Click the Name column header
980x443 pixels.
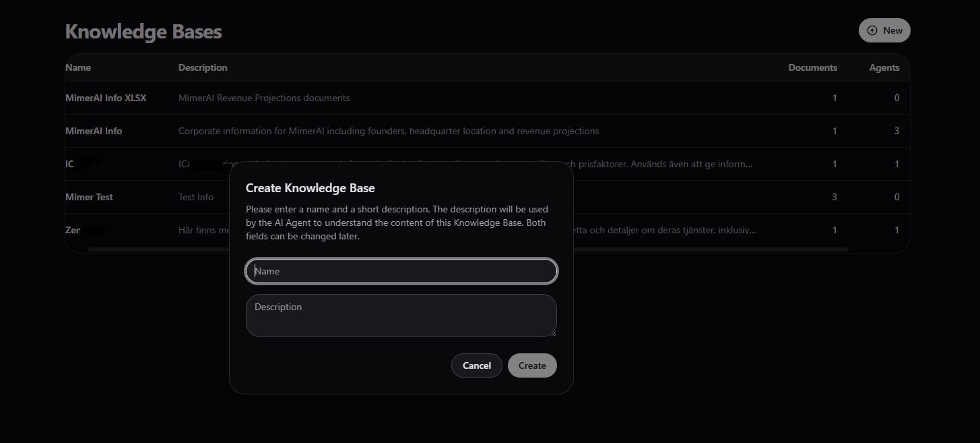coord(78,67)
